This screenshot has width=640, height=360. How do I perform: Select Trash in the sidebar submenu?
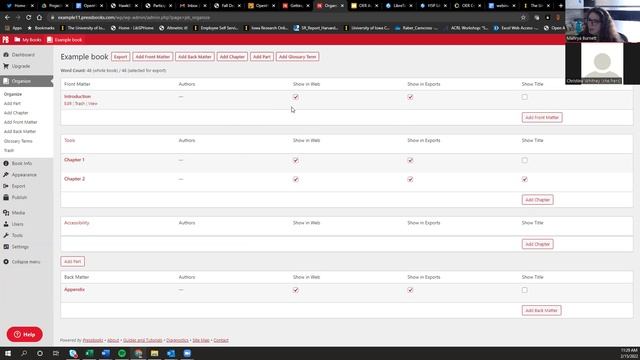tap(9, 151)
